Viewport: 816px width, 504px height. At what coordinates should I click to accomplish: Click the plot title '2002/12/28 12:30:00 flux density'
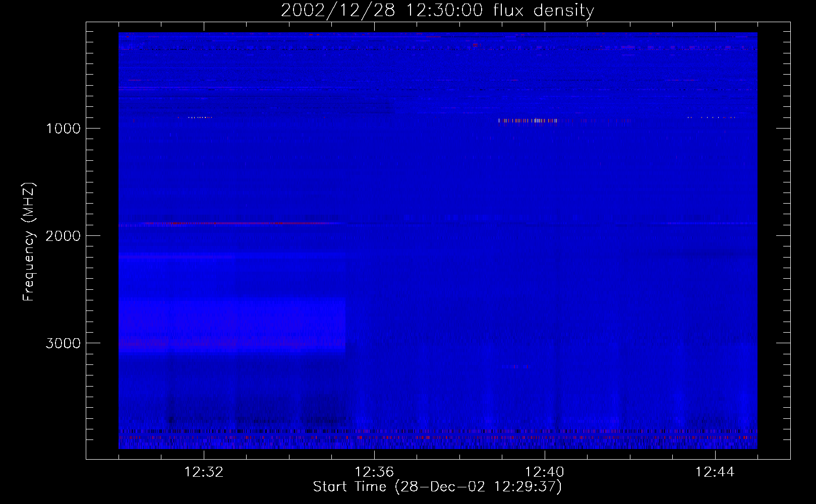437,10
